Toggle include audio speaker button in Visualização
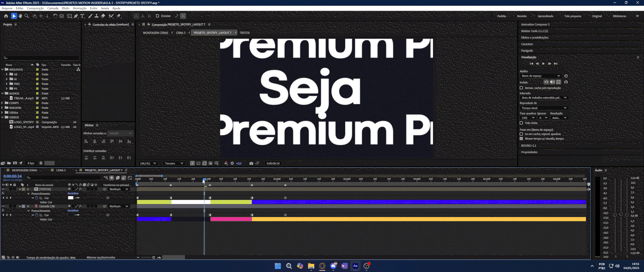The height and width of the screenshot is (272, 644). click(x=552, y=82)
